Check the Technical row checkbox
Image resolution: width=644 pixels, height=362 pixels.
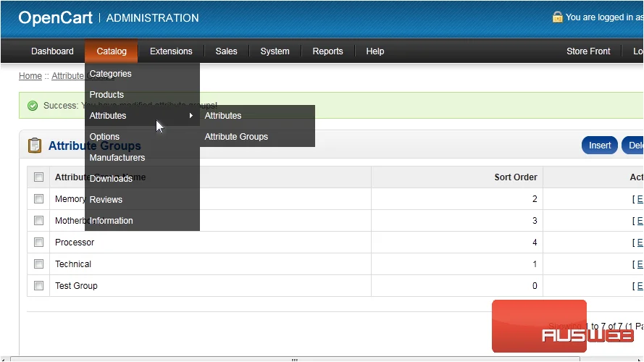[x=38, y=264]
